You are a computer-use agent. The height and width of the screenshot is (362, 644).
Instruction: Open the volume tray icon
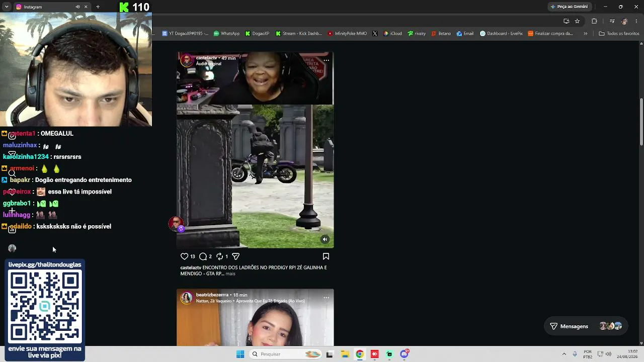[x=608, y=354]
